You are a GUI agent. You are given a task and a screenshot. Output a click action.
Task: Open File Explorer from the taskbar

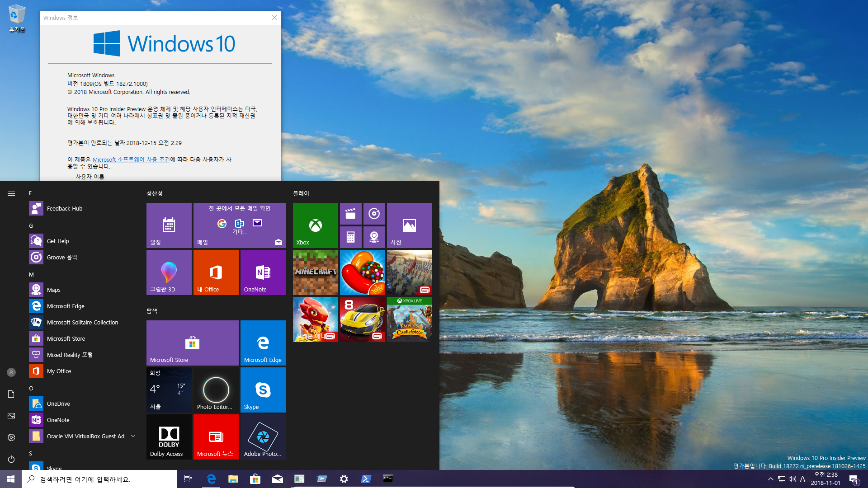point(233,479)
